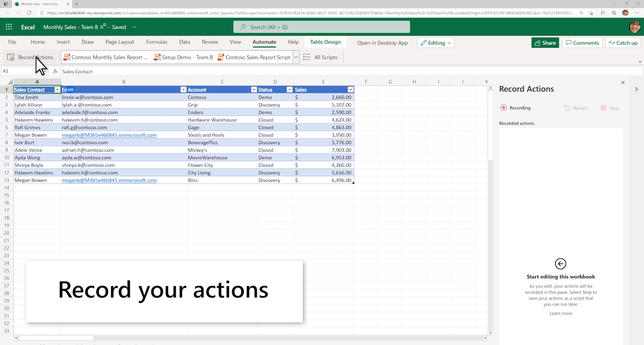Click the Recording indicator
644x345 pixels.
[x=515, y=108]
